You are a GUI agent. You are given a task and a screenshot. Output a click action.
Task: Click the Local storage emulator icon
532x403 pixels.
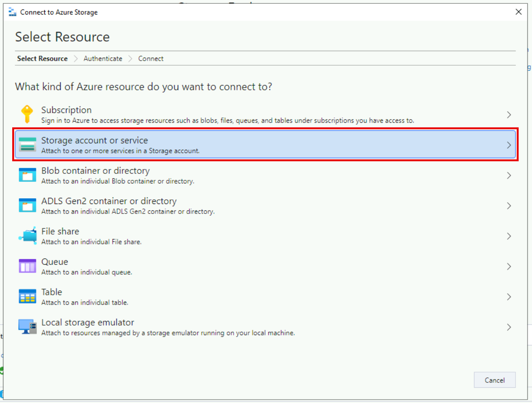27,327
